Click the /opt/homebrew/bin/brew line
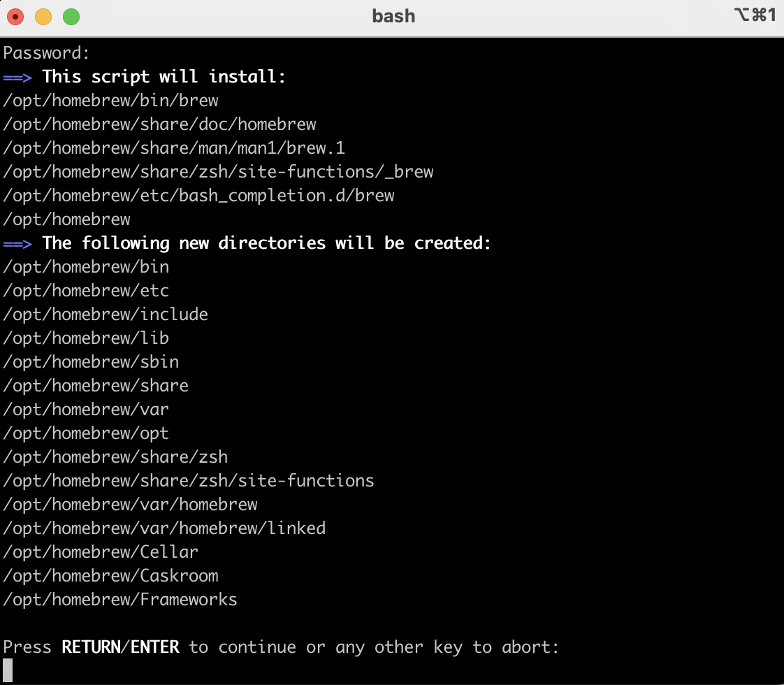 [110, 101]
